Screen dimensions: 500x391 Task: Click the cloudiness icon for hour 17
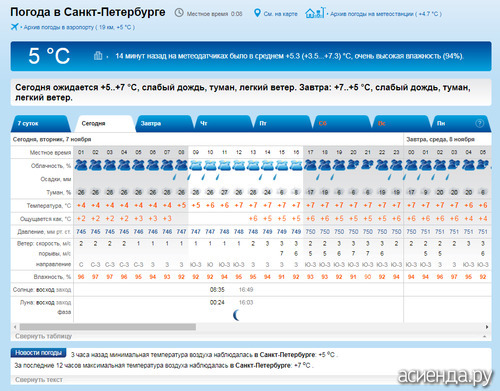tap(310, 165)
